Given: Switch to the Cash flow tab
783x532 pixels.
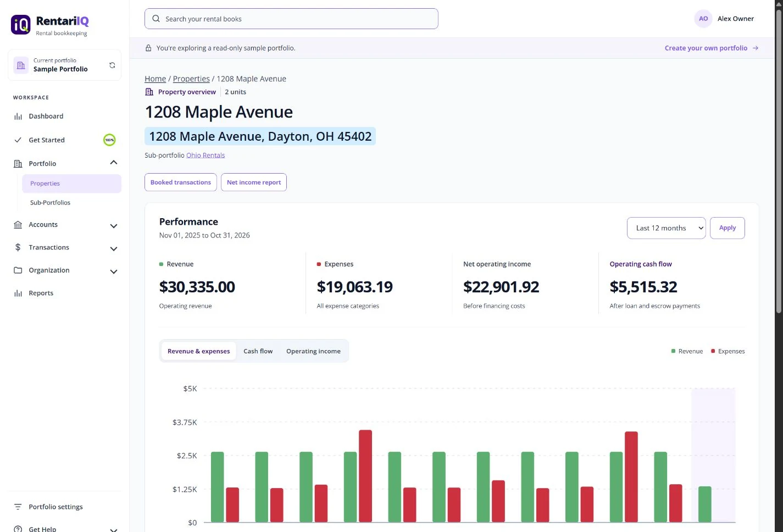Looking at the screenshot, I should click(x=258, y=351).
